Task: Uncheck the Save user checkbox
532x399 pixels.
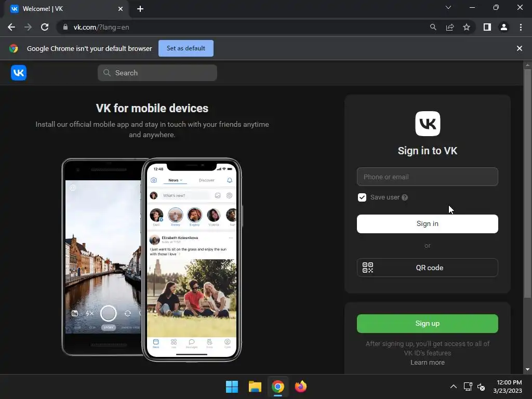Action: pyautogui.click(x=362, y=197)
